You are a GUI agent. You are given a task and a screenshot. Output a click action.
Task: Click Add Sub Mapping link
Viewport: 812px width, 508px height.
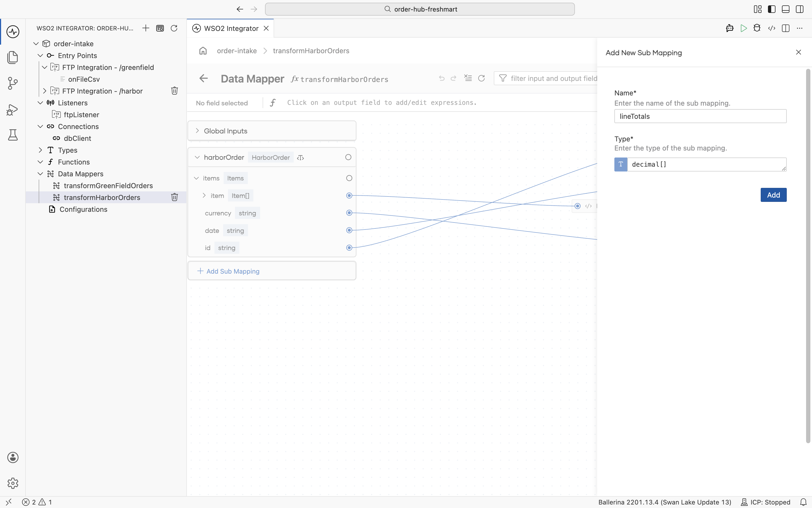point(228,271)
